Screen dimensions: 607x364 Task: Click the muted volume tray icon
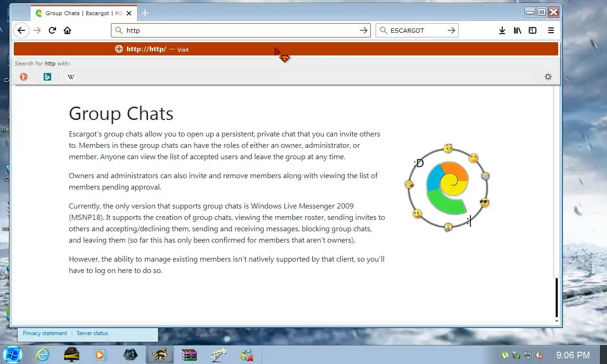(x=540, y=355)
